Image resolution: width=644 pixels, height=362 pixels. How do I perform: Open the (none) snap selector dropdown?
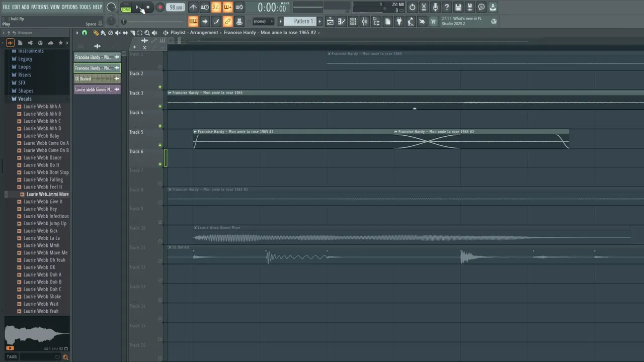[x=263, y=21]
